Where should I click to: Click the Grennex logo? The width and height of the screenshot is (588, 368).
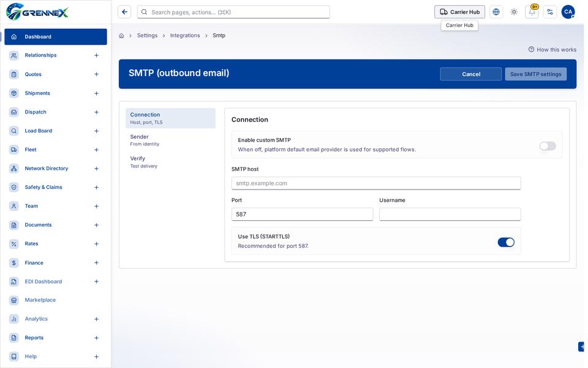coord(37,12)
